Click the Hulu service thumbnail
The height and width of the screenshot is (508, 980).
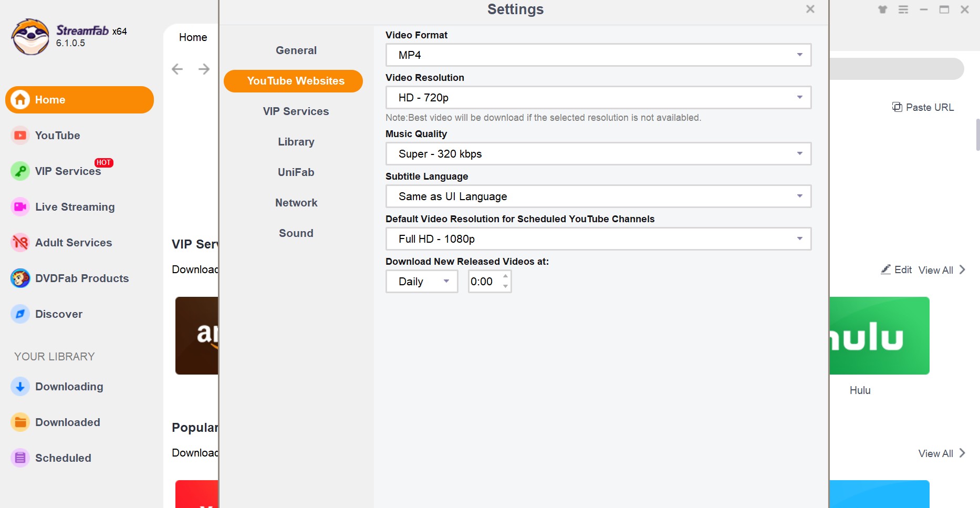tap(879, 336)
